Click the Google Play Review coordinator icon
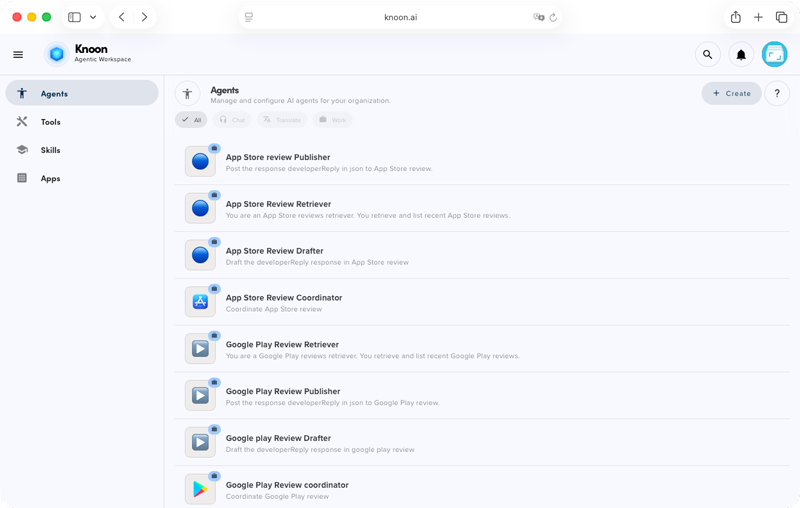 click(x=200, y=489)
